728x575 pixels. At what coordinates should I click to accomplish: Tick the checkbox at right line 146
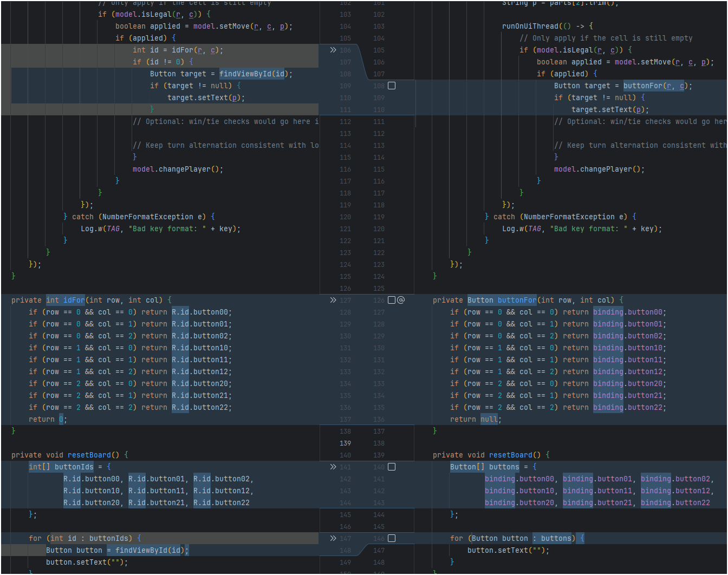tap(392, 538)
